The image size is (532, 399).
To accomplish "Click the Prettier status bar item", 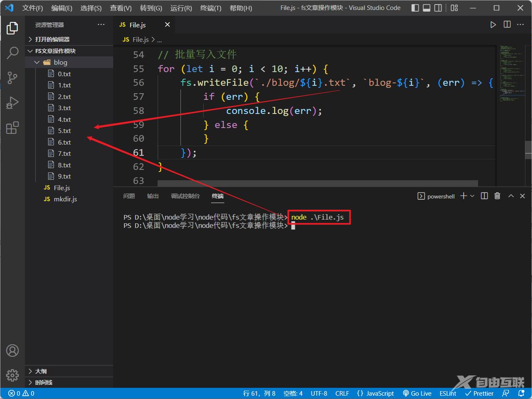I will [x=479, y=394].
